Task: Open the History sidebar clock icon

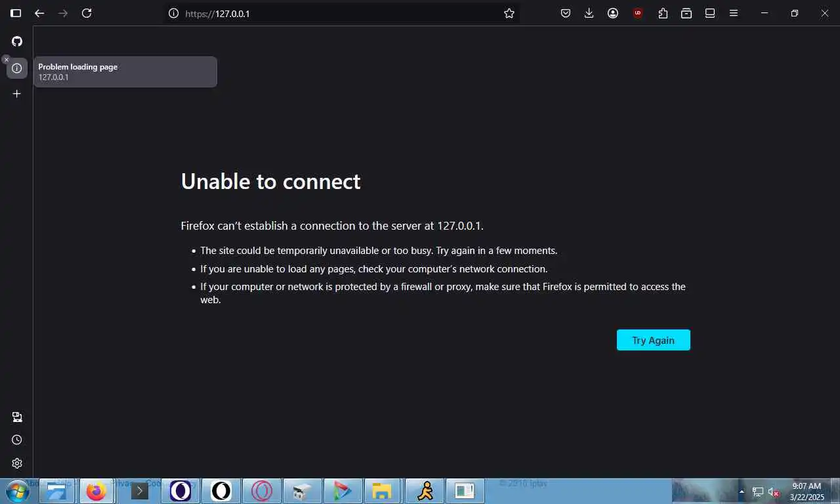Action: 17,440
